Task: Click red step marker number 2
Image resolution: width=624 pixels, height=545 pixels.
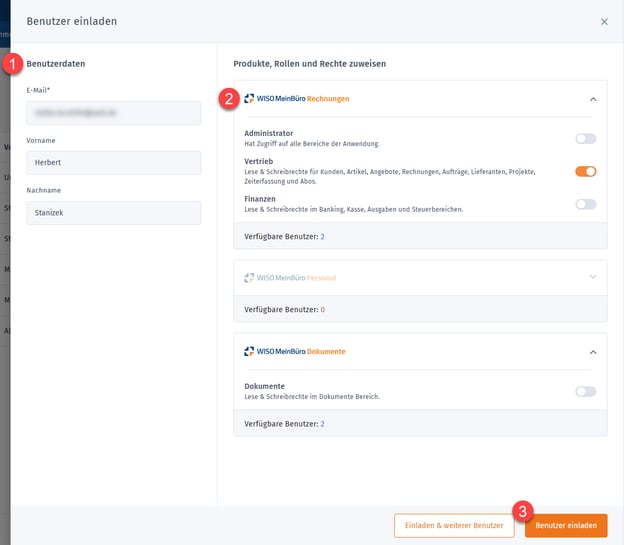Action: [x=229, y=98]
